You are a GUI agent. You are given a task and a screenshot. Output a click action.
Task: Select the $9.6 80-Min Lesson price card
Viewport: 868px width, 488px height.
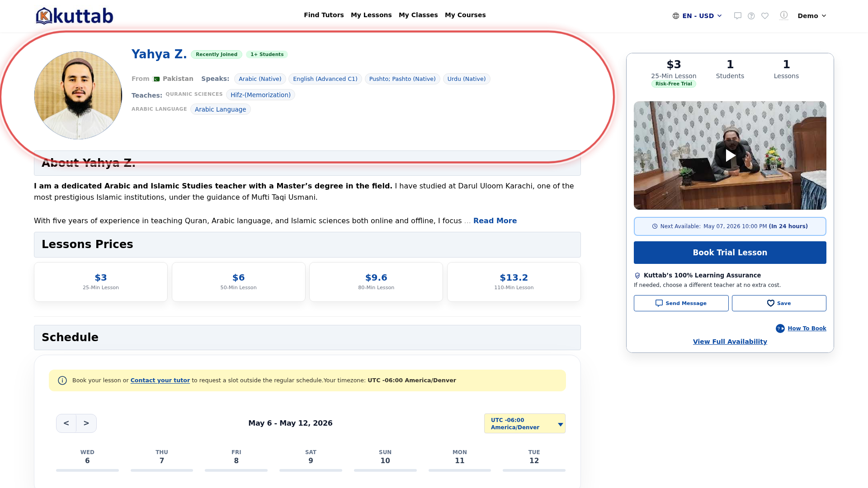pyautogui.click(x=376, y=282)
